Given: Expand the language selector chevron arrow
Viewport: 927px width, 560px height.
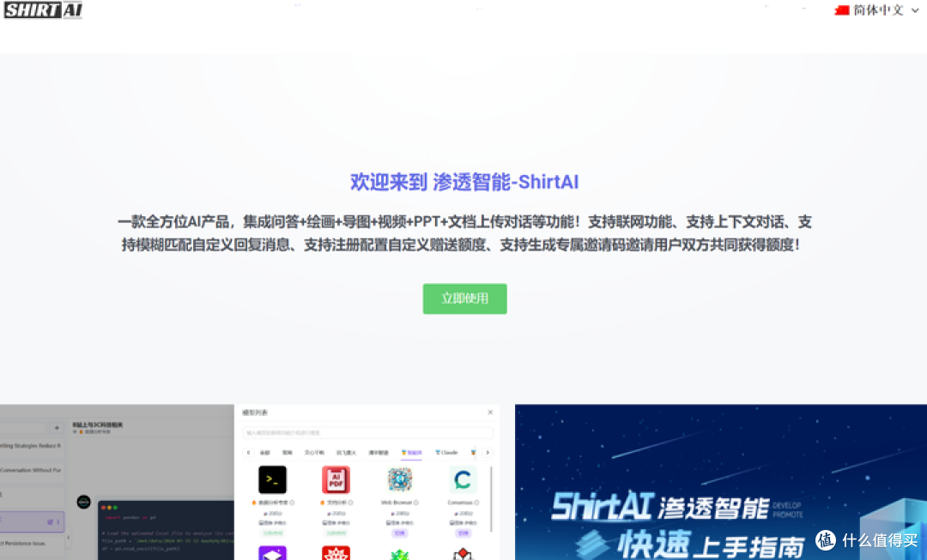Looking at the screenshot, I should pyautogui.click(x=915, y=10).
